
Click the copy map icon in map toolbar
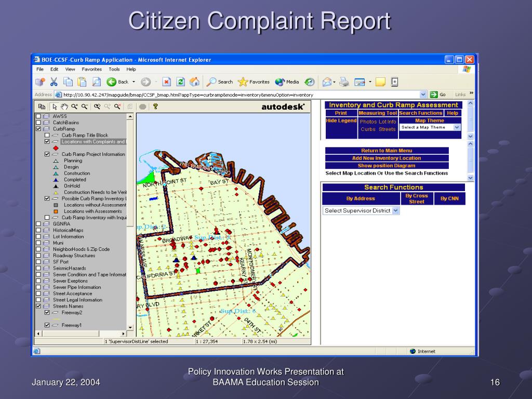(x=42, y=107)
